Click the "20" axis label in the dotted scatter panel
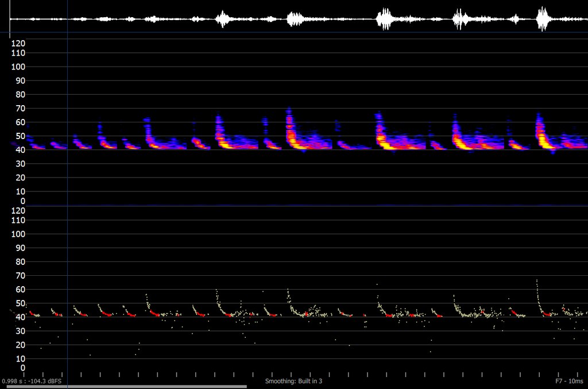The width and height of the screenshot is (588, 389). 20,345
